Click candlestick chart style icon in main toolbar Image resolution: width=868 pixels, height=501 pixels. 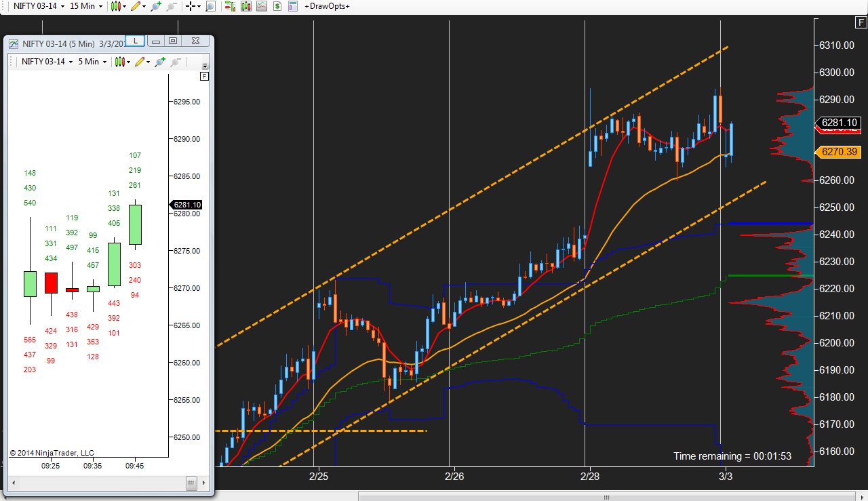117,6
